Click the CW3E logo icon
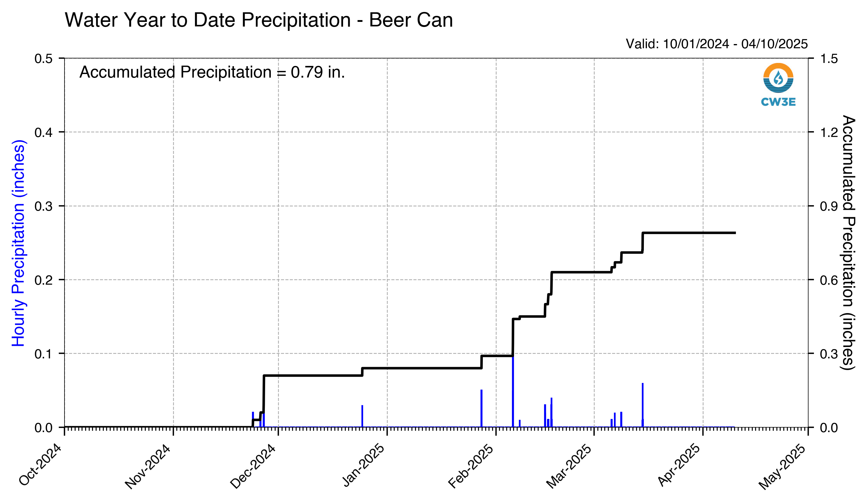 click(x=778, y=78)
